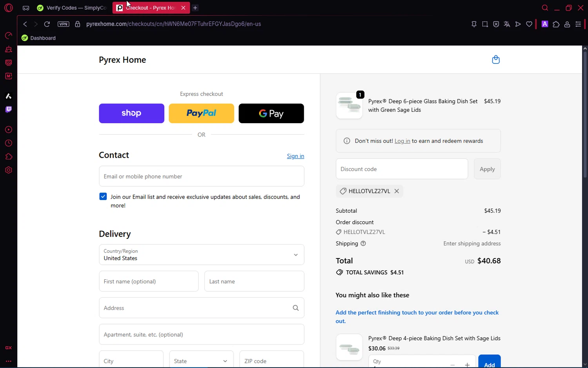Show Shipping help tooltip icon
Viewport: 588px width, 368px height.
pyautogui.click(x=363, y=244)
